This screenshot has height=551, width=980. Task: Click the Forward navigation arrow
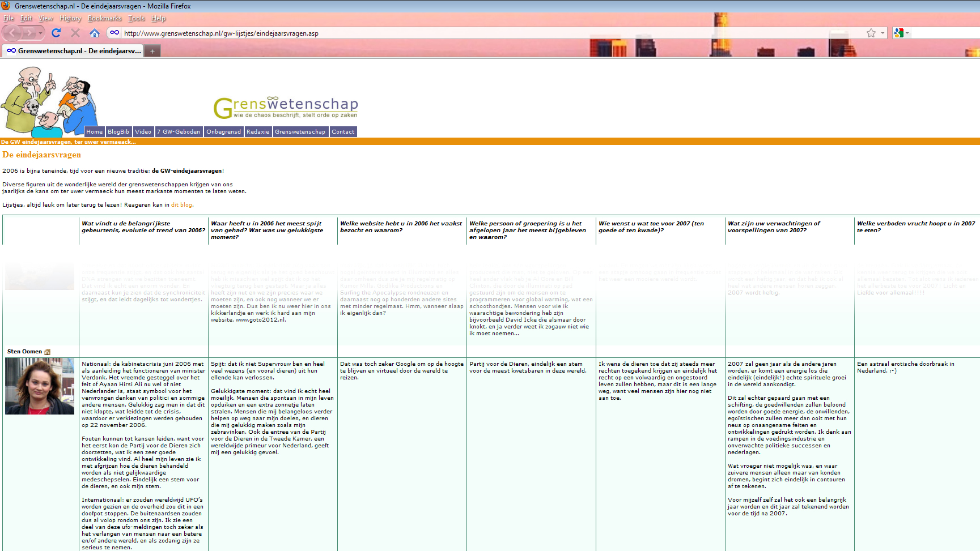pyautogui.click(x=29, y=33)
